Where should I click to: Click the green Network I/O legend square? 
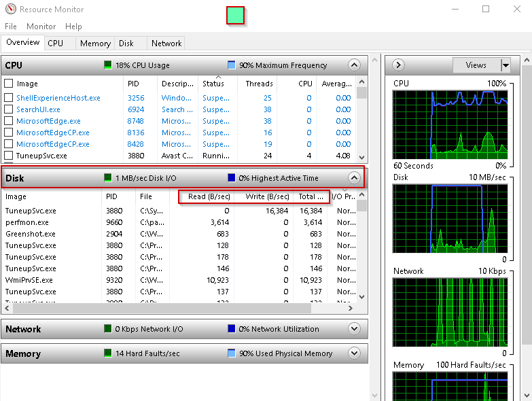107,328
